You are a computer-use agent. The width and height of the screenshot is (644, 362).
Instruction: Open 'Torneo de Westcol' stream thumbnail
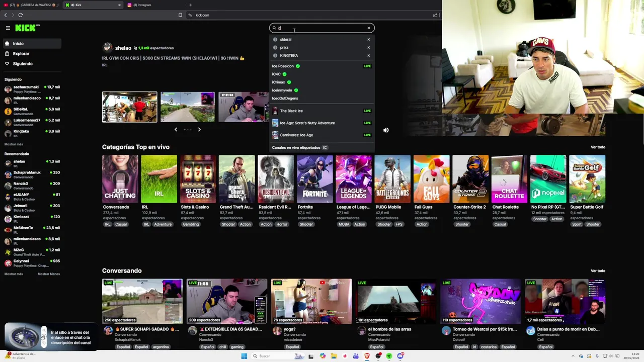coord(480,302)
